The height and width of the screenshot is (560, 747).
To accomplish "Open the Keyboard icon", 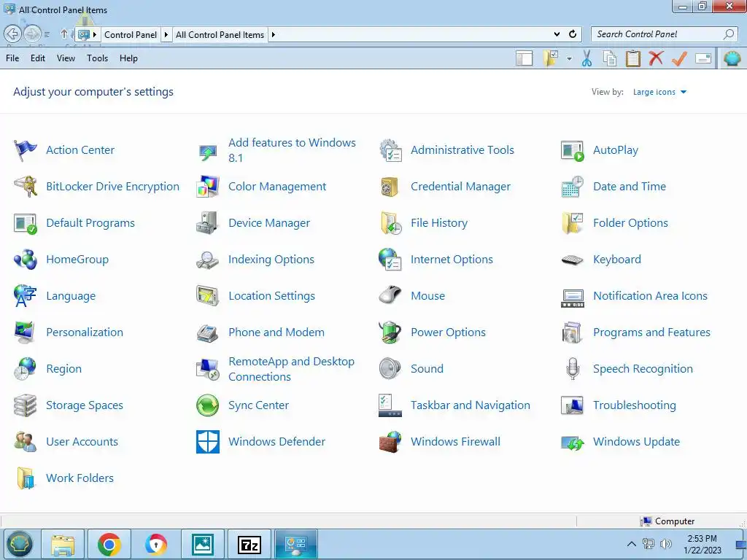I will (573, 260).
